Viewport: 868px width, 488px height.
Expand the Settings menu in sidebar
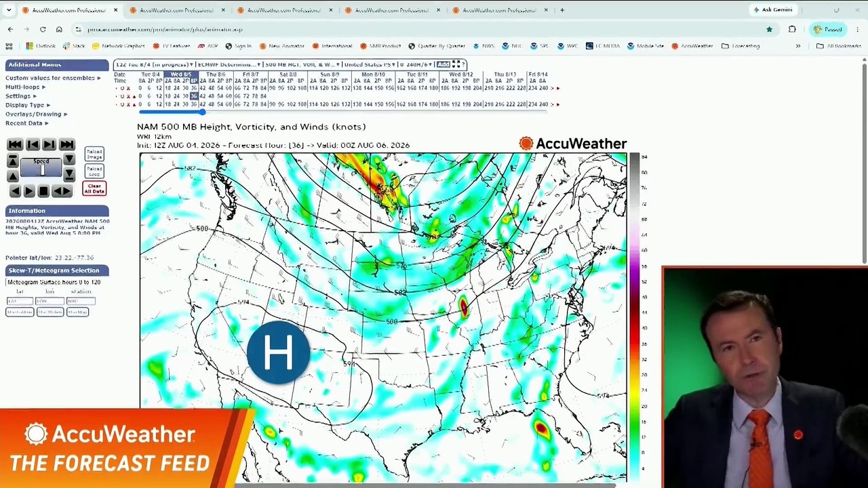(21, 96)
